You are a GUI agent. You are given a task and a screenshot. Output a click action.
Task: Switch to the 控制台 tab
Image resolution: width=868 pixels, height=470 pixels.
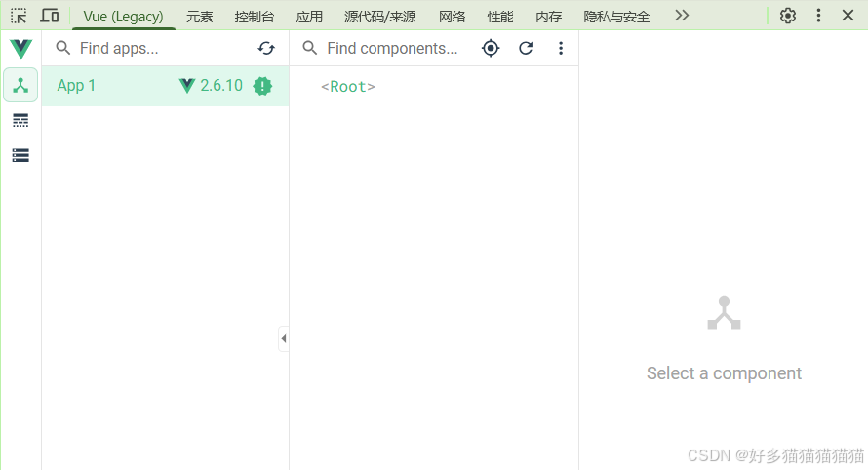(255, 17)
